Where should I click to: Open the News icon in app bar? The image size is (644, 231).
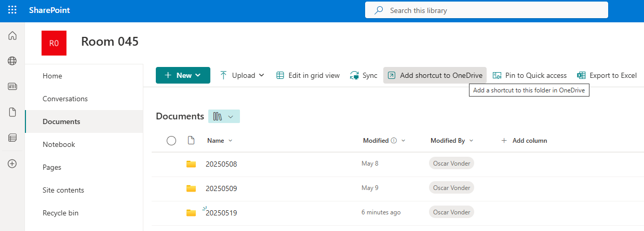12,87
